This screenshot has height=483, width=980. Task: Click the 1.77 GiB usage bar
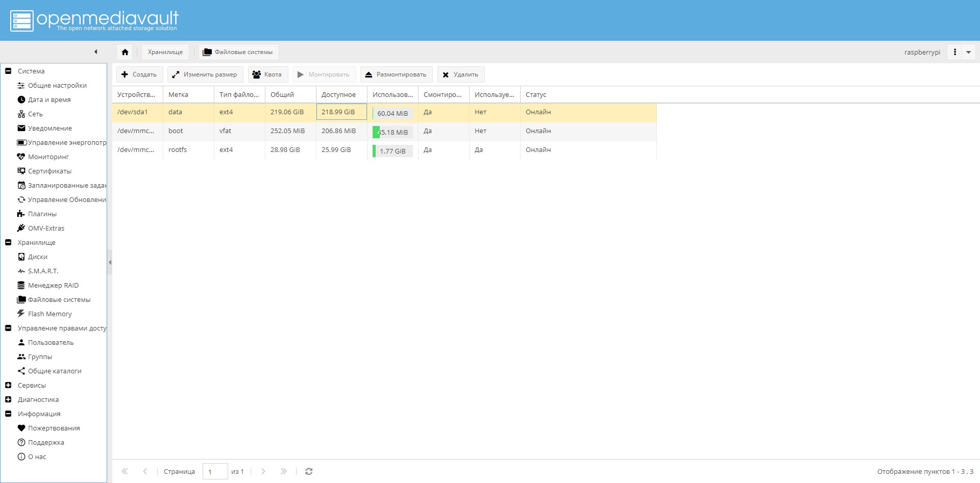tap(393, 151)
